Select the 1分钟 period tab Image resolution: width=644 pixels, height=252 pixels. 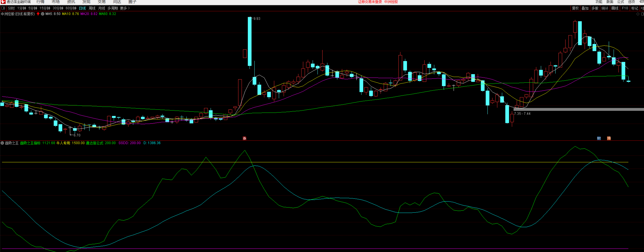click(x=22, y=8)
